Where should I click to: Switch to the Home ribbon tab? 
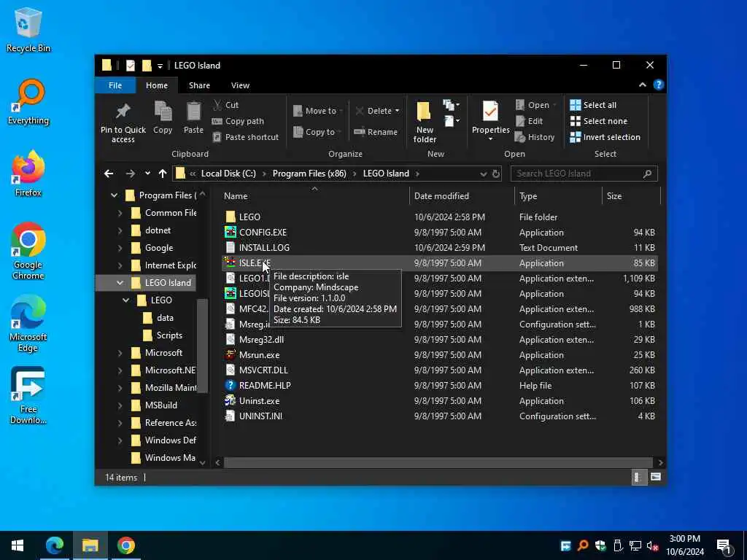tap(157, 85)
